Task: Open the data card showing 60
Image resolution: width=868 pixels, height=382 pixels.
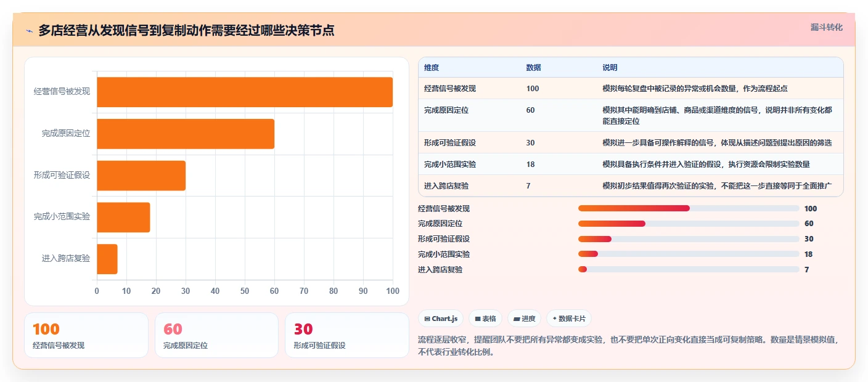Action: pos(217,335)
